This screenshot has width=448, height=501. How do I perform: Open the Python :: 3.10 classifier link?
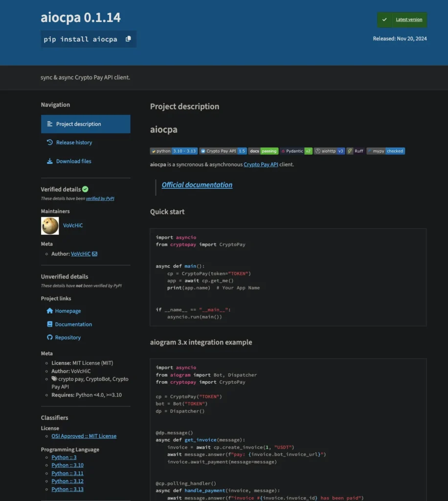(67, 465)
